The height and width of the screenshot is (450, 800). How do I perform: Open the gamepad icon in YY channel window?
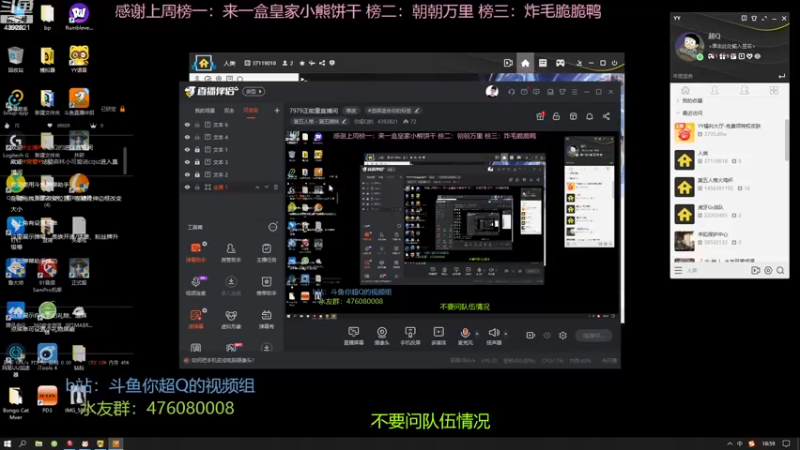click(x=560, y=63)
